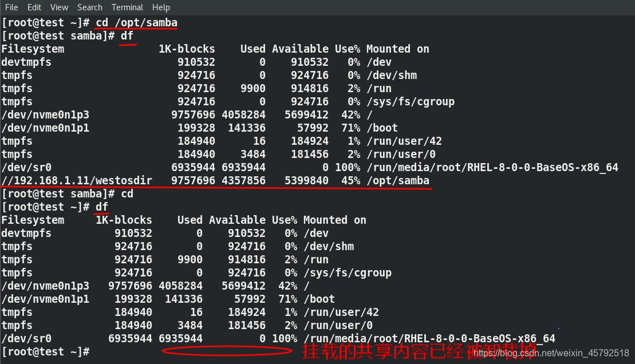Click the /dev/nvme0n1p3 filesystem entry

pyautogui.click(x=46, y=114)
